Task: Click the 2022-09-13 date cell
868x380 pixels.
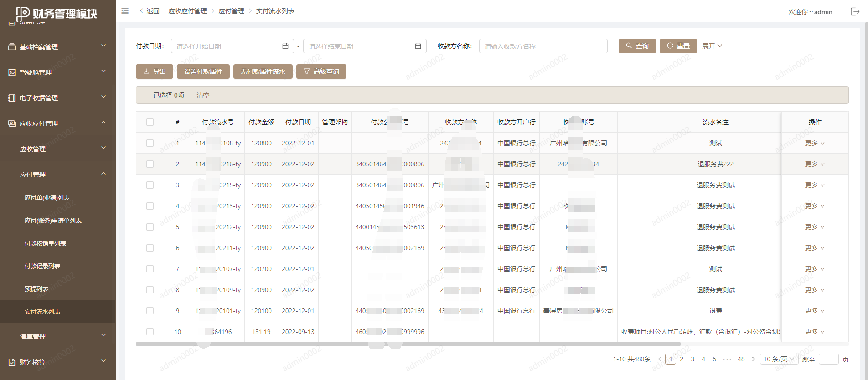Action: (x=298, y=332)
